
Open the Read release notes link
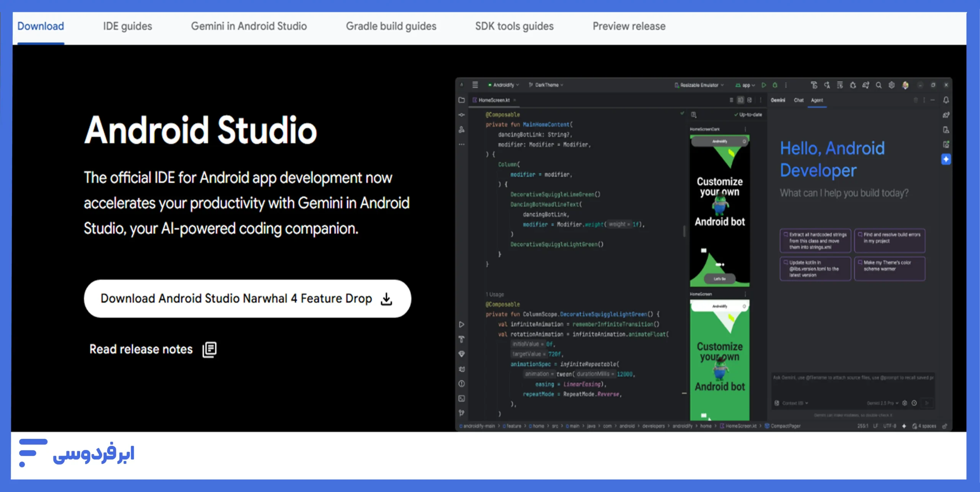click(x=141, y=349)
